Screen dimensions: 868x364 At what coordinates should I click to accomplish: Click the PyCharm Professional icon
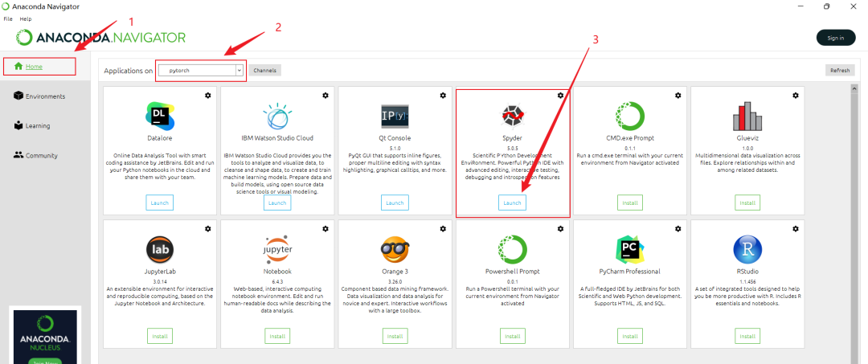click(x=630, y=249)
